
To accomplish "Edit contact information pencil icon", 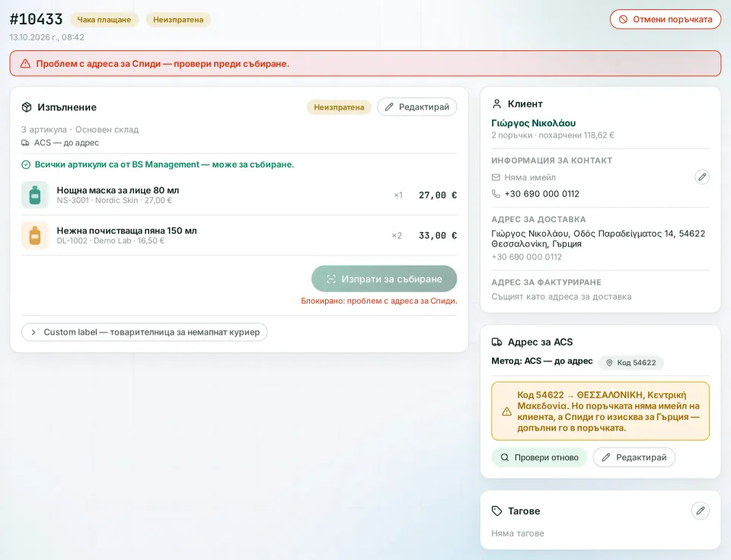I will (701, 177).
